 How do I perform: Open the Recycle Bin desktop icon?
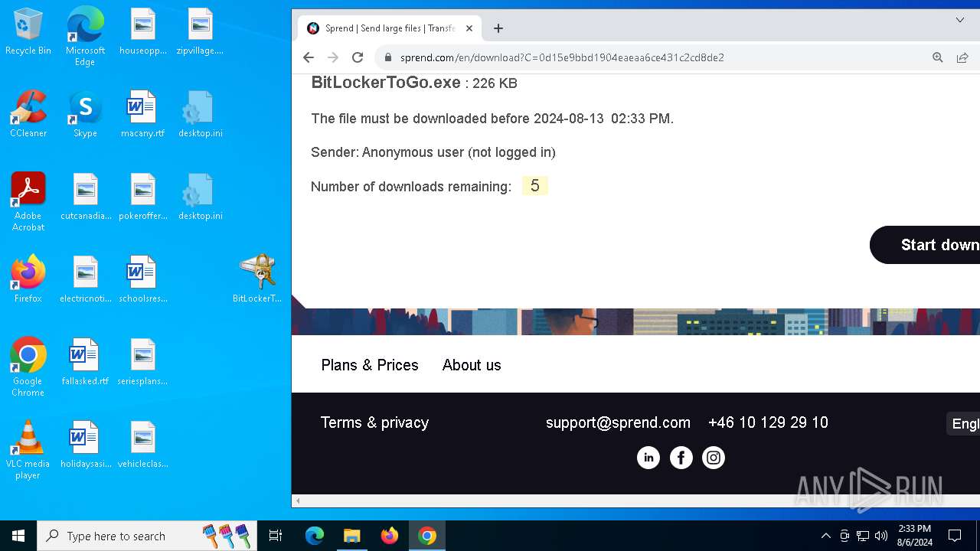pyautogui.click(x=28, y=32)
